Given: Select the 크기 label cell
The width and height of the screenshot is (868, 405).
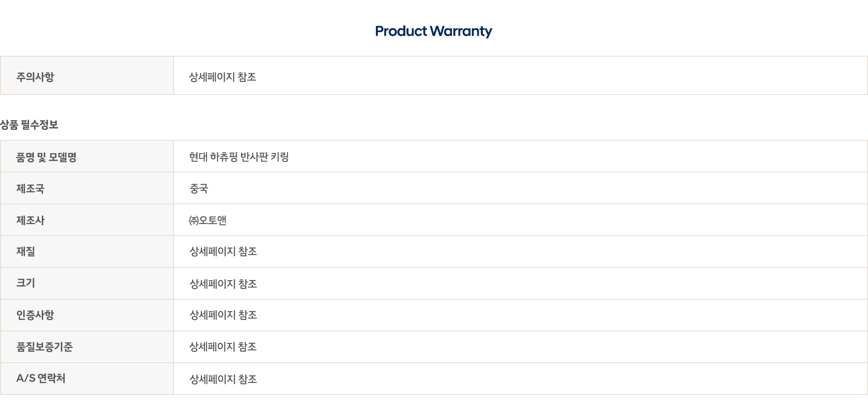Looking at the screenshot, I should coord(87,284).
